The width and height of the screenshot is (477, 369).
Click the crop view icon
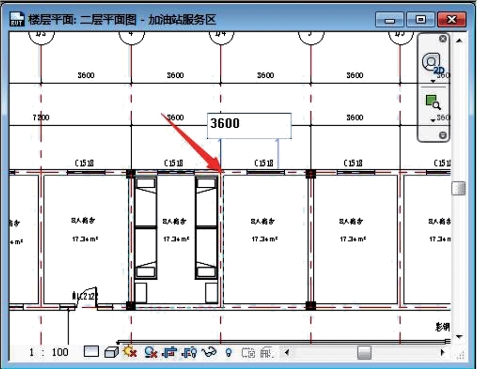pos(169,352)
